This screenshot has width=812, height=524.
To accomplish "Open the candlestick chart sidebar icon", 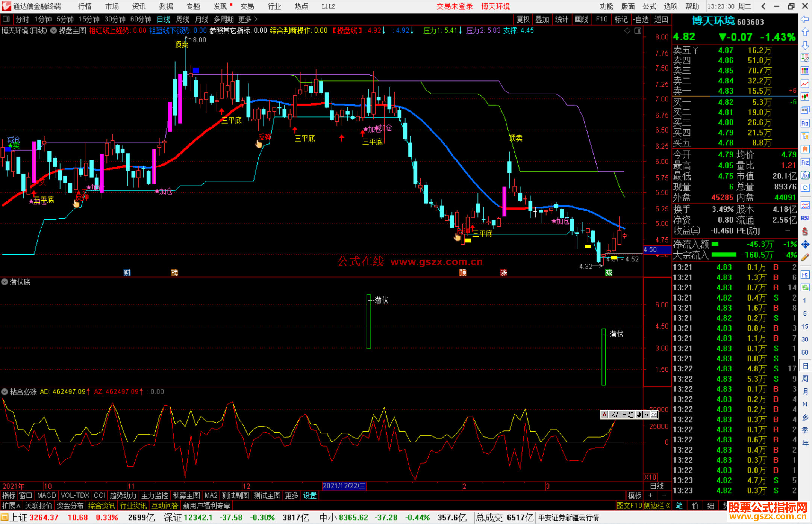I will pyautogui.click(x=805, y=97).
